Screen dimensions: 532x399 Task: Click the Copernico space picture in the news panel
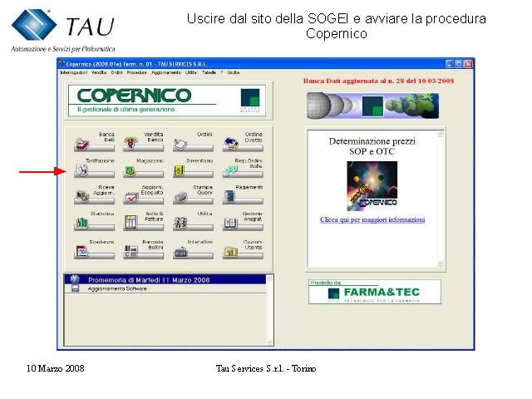[372, 186]
